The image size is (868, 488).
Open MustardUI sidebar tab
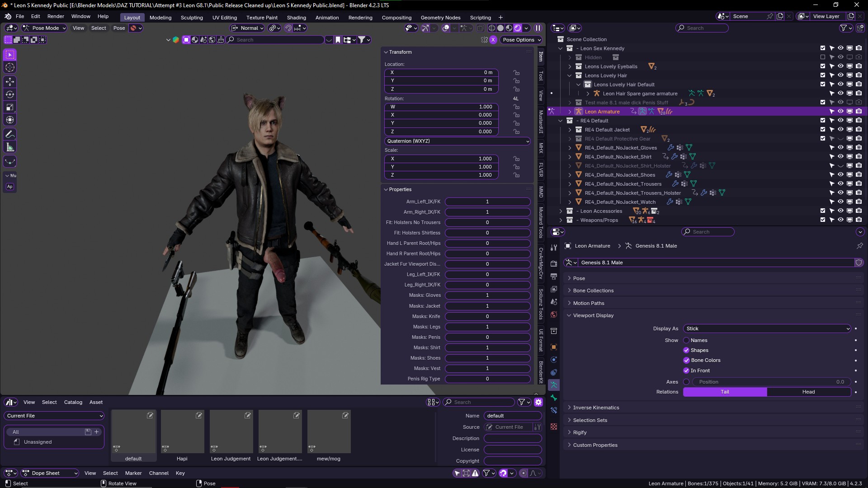(x=541, y=122)
